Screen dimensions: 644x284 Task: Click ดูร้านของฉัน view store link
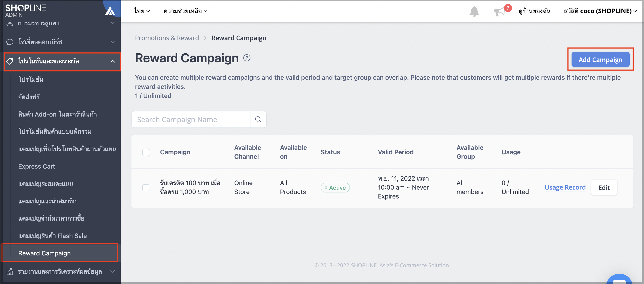point(534,11)
